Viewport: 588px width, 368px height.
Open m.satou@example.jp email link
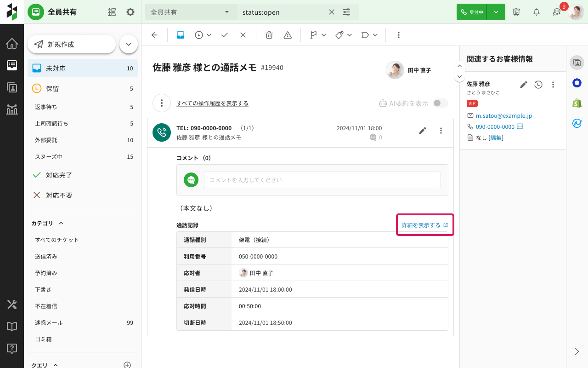[x=504, y=116]
